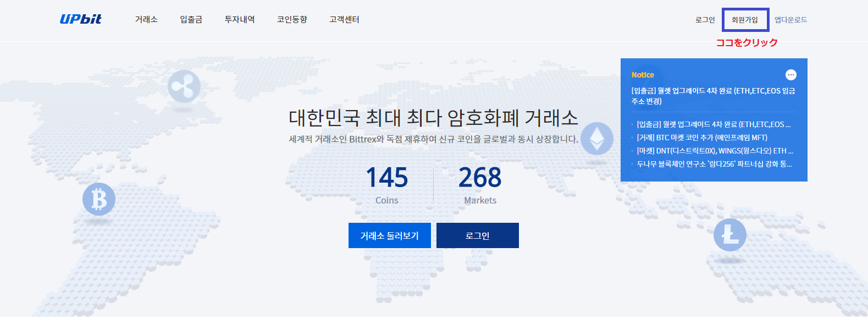The height and width of the screenshot is (335, 868).
Task: Click the dark blue 로그인 button
Action: coord(478,235)
